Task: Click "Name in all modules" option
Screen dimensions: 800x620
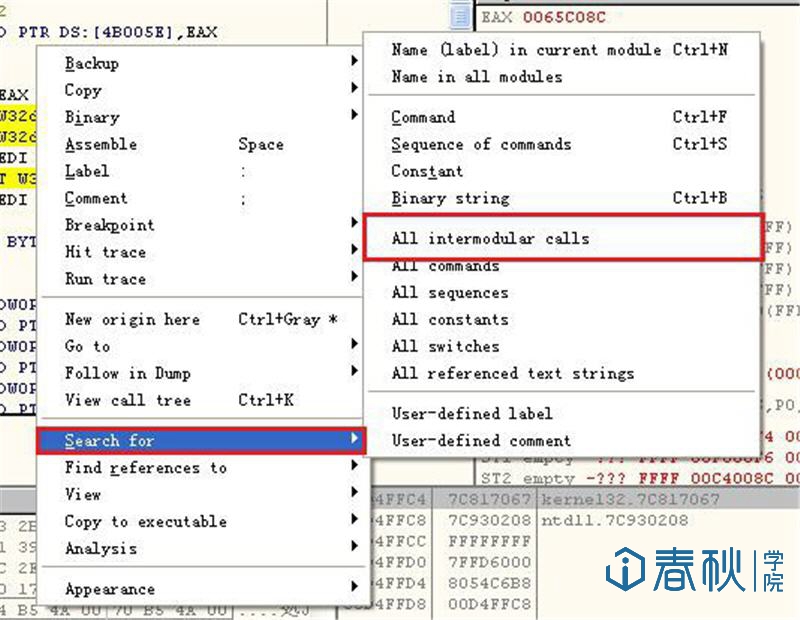Action: coord(476,76)
